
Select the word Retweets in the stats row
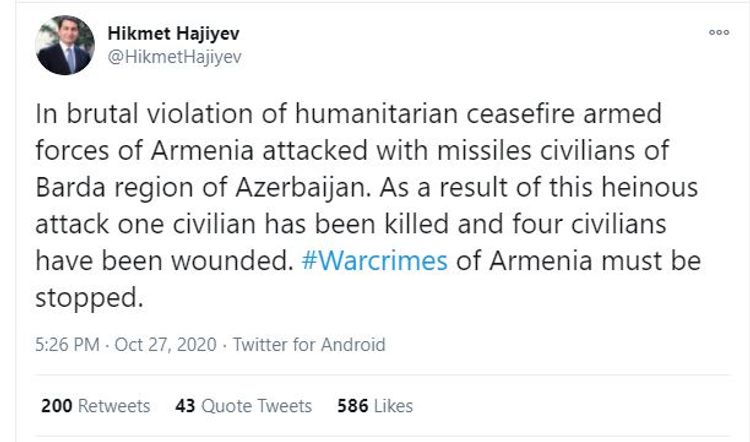point(114,406)
